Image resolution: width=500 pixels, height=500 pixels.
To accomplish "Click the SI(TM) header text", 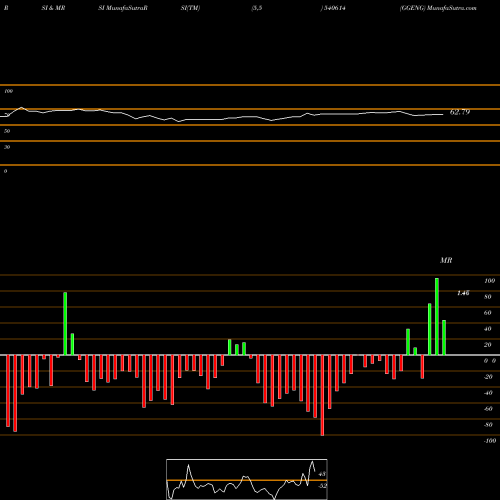I will coord(190,8).
